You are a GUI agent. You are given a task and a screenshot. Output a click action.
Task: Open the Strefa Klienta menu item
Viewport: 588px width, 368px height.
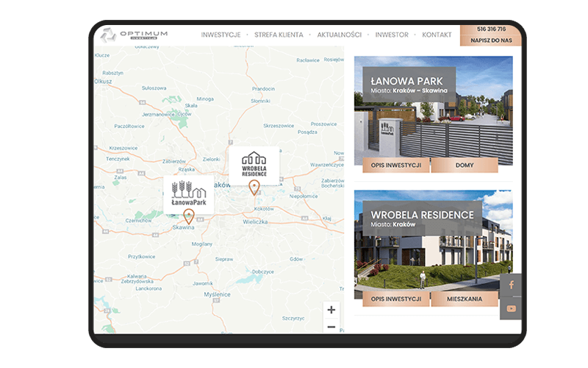[x=279, y=35]
